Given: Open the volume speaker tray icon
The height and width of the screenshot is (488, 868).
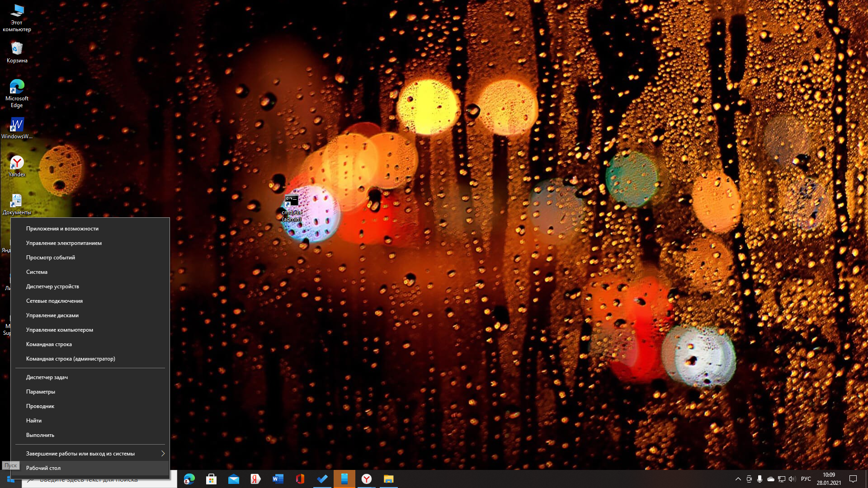Looking at the screenshot, I should coord(792,479).
